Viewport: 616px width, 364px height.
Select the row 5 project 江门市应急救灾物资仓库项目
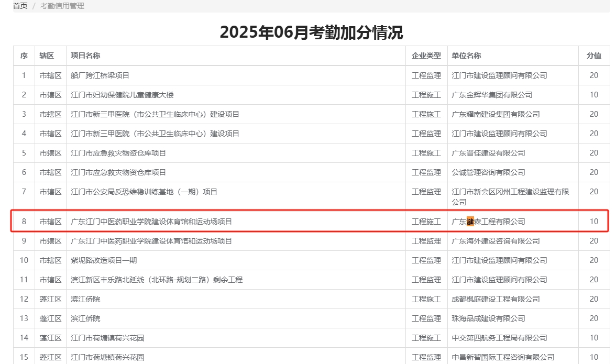[118, 153]
